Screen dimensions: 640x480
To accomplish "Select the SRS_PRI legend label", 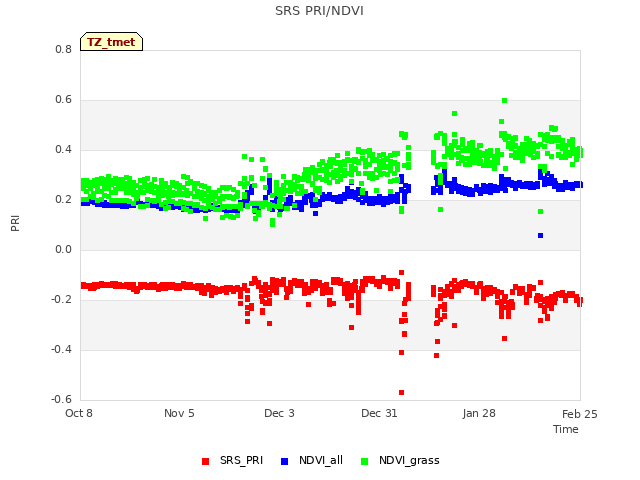I will [x=241, y=460].
